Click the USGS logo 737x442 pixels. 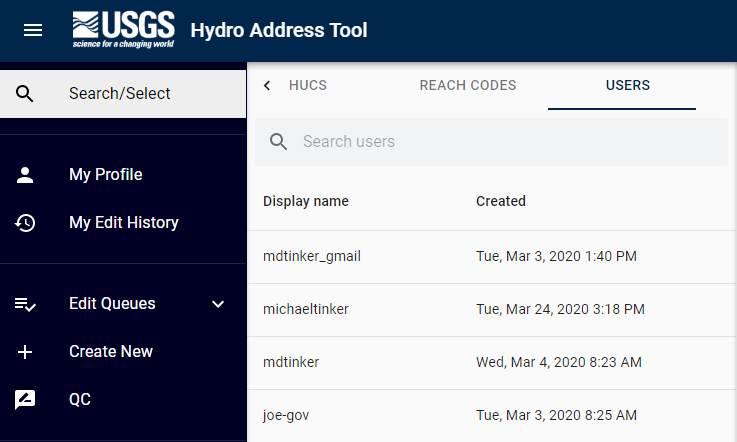(x=123, y=30)
